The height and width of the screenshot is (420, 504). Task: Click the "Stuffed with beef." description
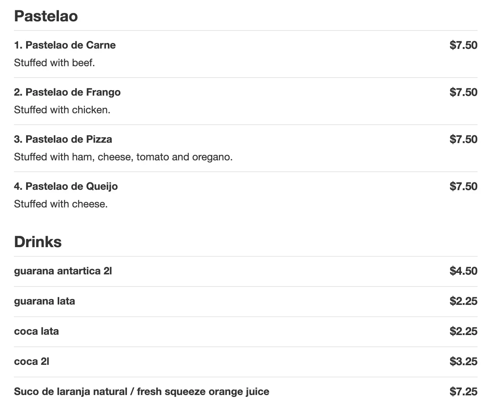point(54,63)
